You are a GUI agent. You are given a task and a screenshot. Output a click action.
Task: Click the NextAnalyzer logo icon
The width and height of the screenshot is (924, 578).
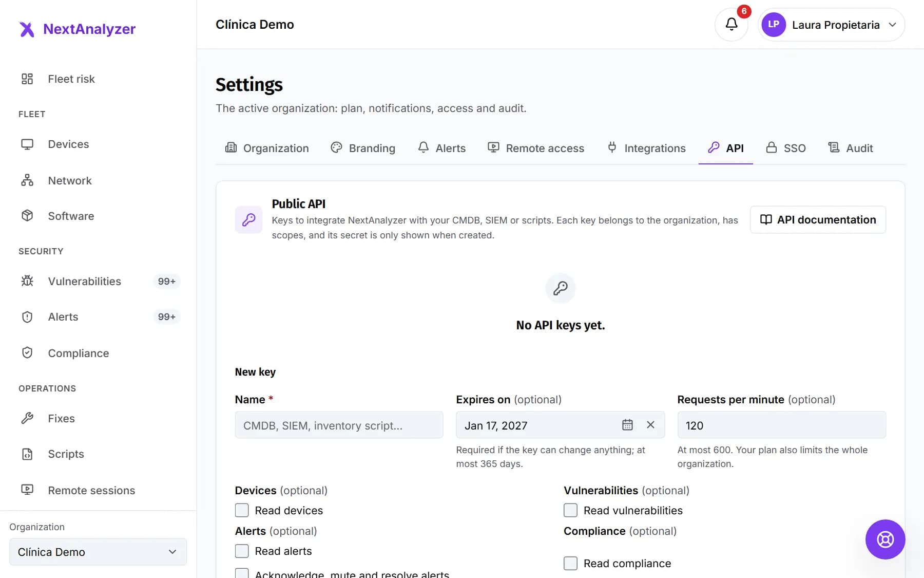(x=27, y=29)
